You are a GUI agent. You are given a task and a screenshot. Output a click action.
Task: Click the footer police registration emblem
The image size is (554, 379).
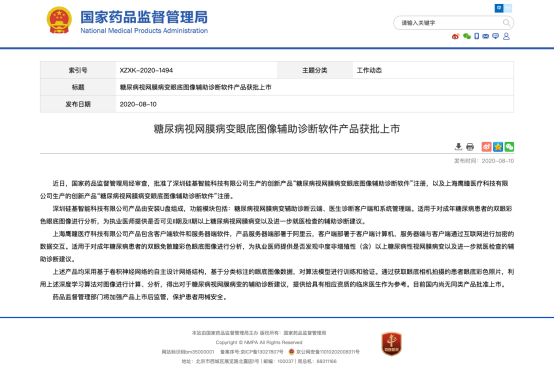coord(291,352)
